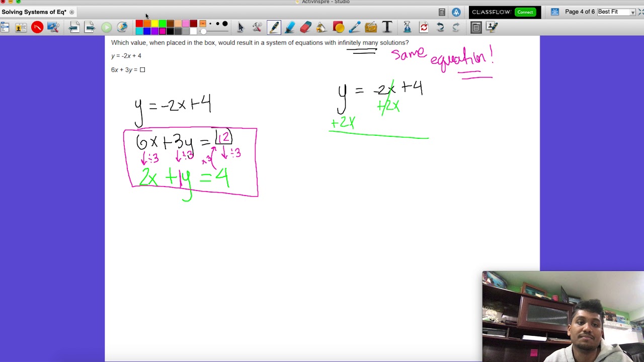Pick the yellow color swatch
Image resolution: width=644 pixels, height=362 pixels.
155,24
